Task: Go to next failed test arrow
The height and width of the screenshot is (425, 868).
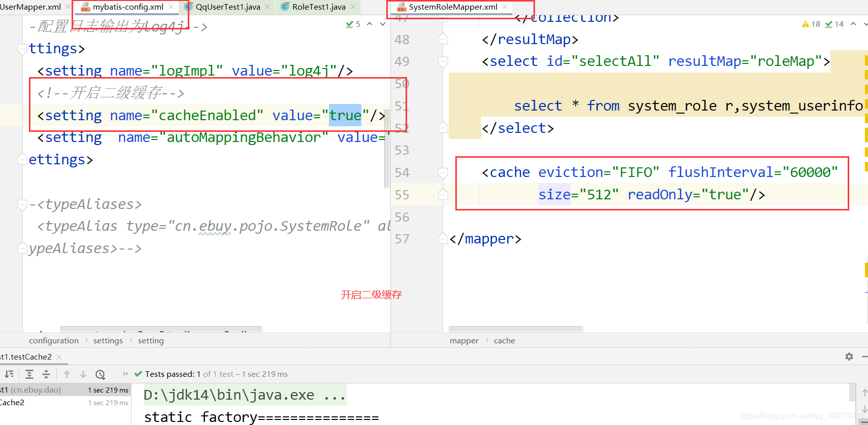Action: pos(83,374)
